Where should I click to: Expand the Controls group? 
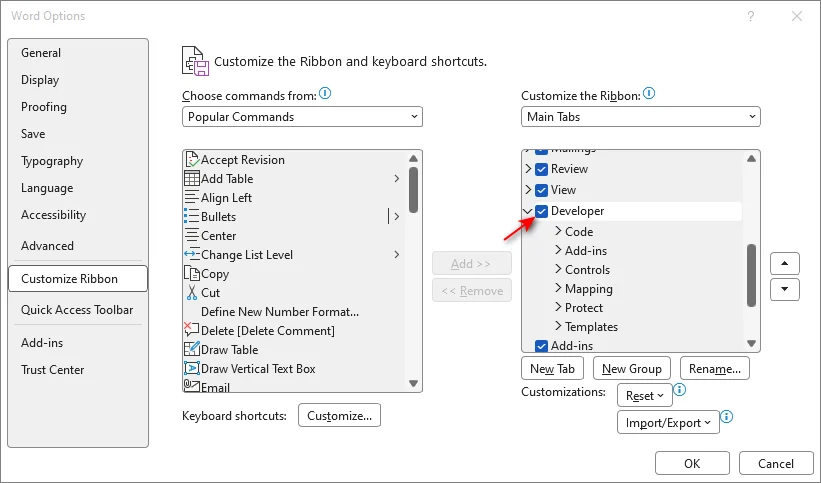pyautogui.click(x=558, y=269)
